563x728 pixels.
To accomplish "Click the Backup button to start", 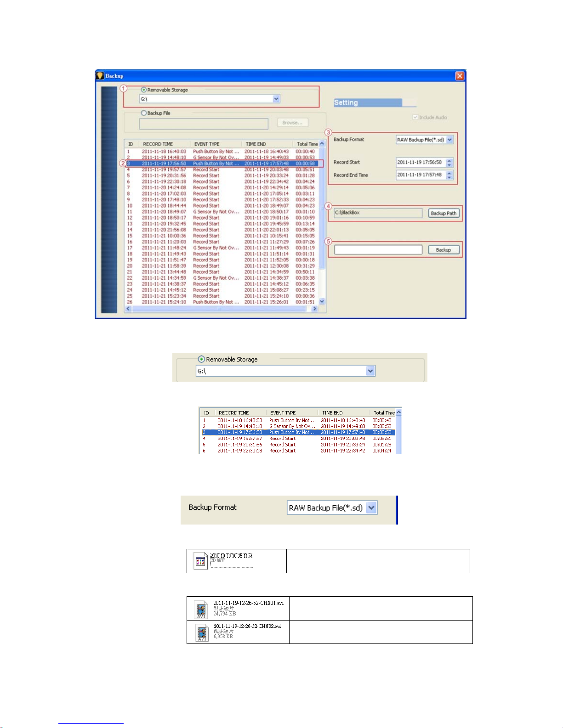I will click(444, 250).
